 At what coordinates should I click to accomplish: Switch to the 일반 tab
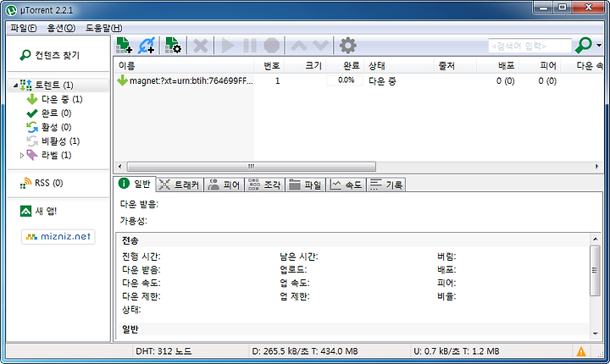tap(135, 184)
